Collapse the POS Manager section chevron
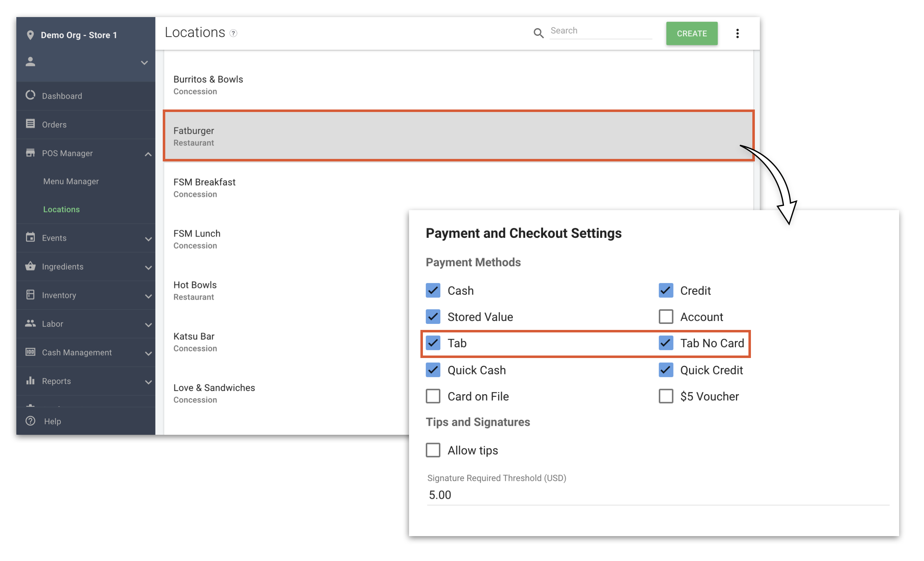 pos(149,154)
